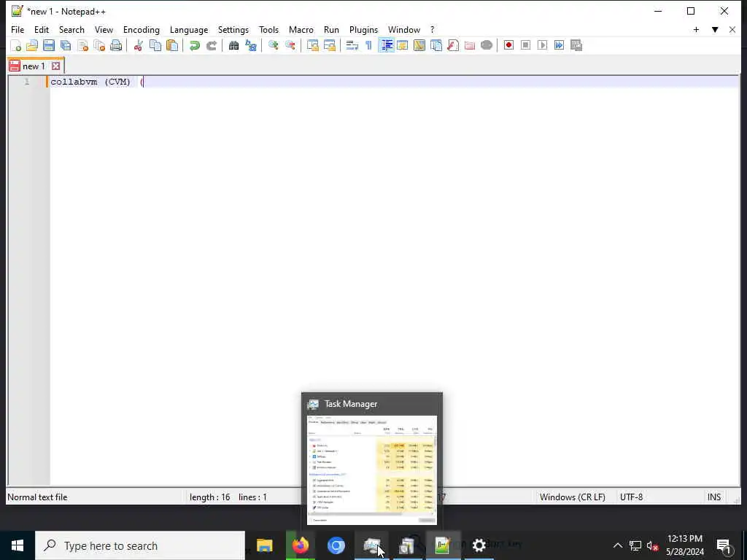The height and width of the screenshot is (560, 747).
Task: Click the 'Type here to search' box
Action: pos(140,545)
